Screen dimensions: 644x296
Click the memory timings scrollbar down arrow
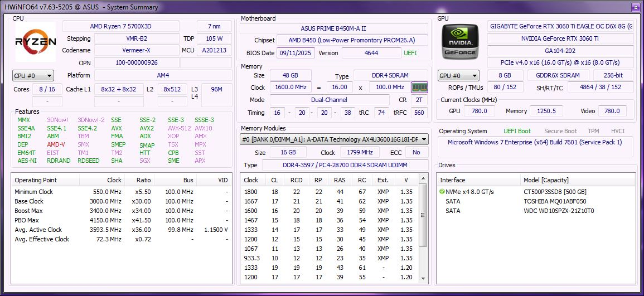(423, 278)
